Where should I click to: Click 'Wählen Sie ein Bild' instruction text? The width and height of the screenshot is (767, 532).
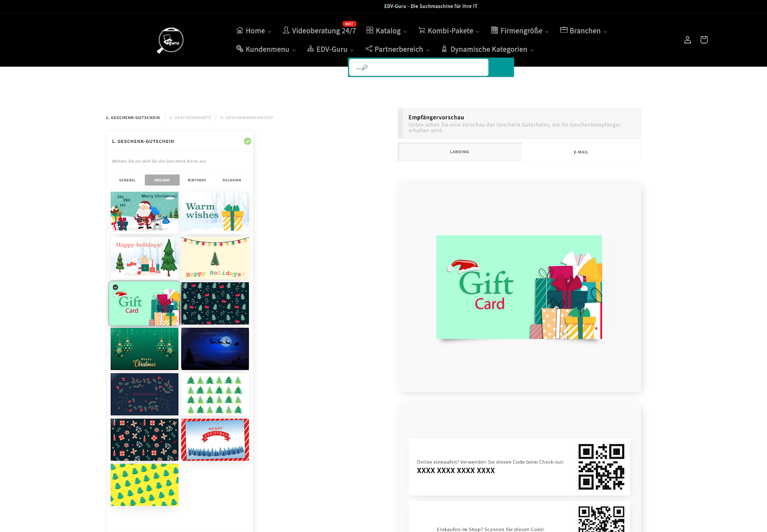pyautogui.click(x=159, y=161)
